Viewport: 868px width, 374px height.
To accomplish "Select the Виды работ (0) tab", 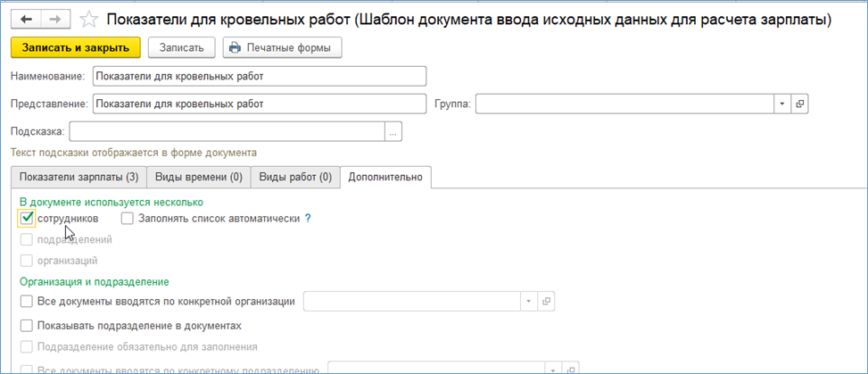I will coord(295,177).
